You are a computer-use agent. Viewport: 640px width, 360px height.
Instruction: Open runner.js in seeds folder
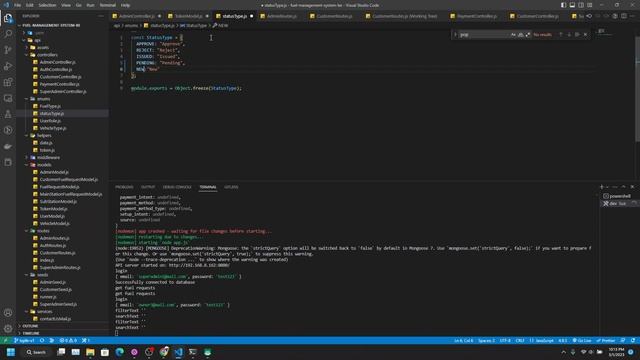pos(48,297)
